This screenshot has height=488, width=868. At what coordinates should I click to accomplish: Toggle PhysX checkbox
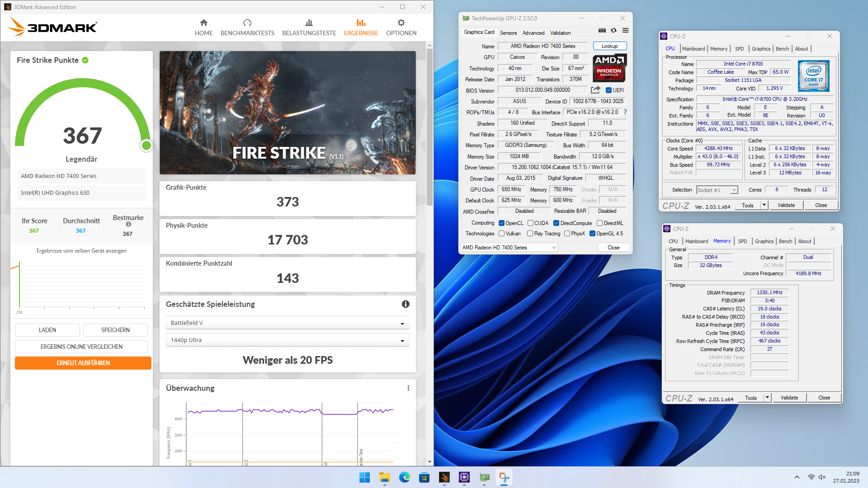pyautogui.click(x=567, y=234)
